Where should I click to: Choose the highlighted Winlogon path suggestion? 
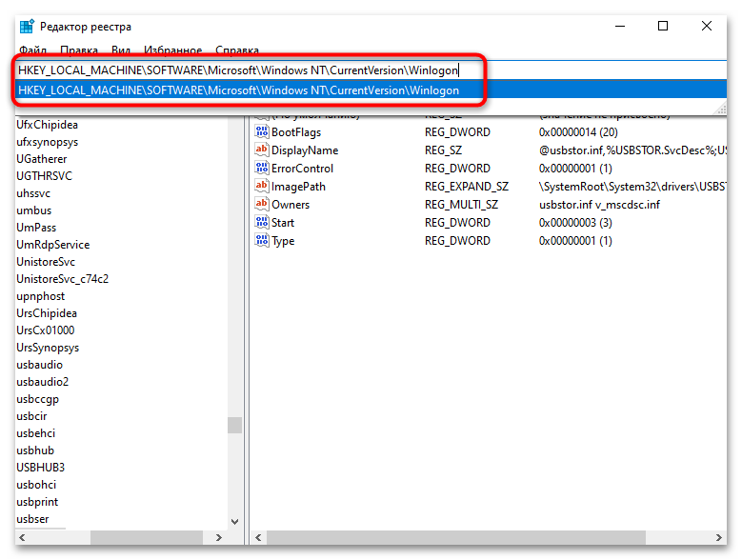tap(371, 90)
